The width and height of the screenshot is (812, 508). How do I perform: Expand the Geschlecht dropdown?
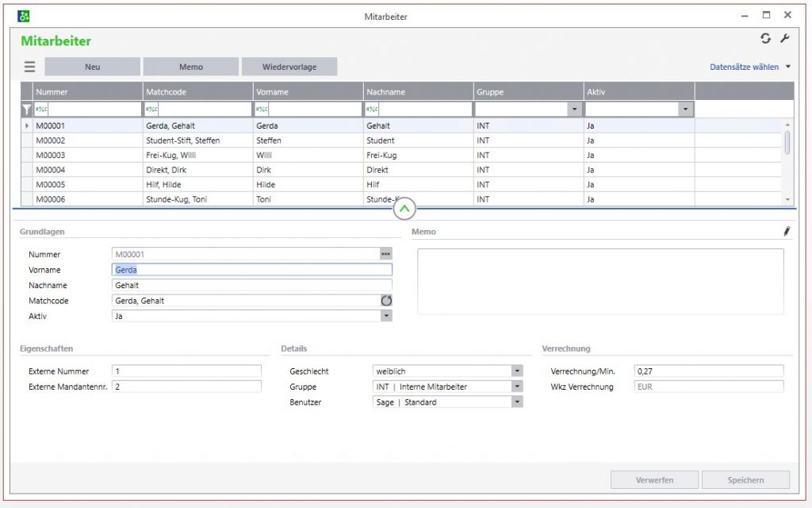click(517, 371)
